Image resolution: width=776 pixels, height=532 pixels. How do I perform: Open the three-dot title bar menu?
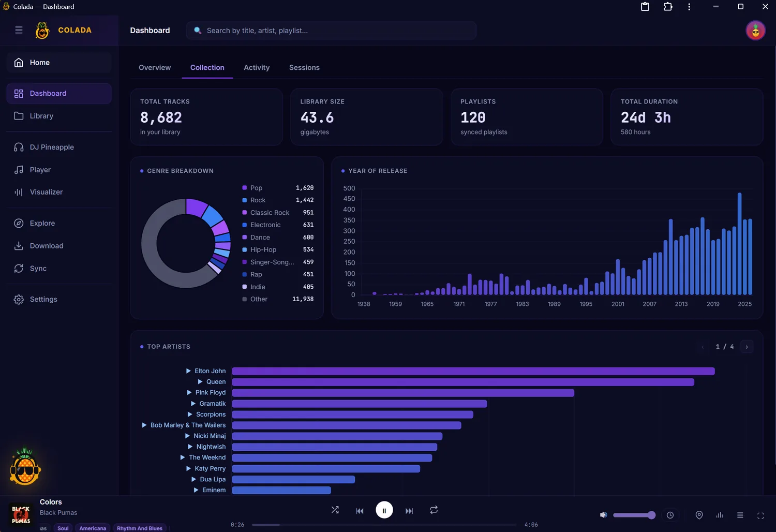click(x=689, y=7)
